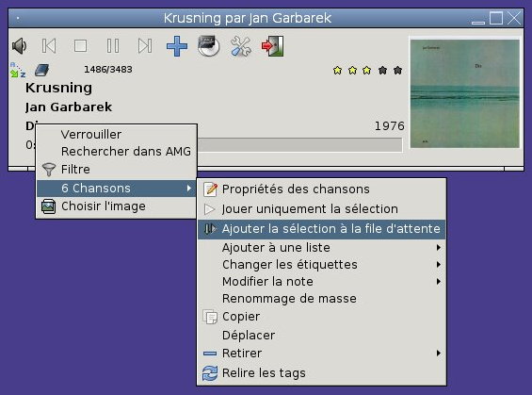Skip to the next track
Viewport: 532px width, 395px height.
pyautogui.click(x=145, y=46)
